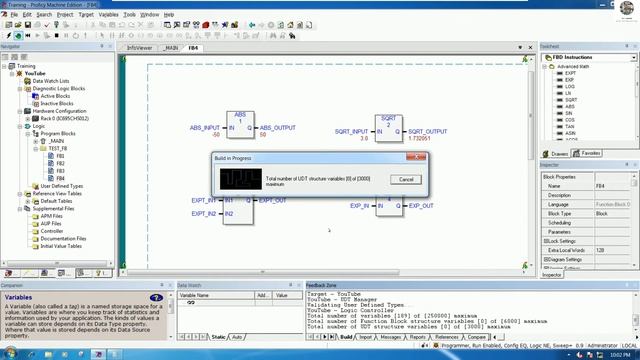Click the Open project folder icon
The image size is (640, 360).
pyautogui.click(x=18, y=25)
